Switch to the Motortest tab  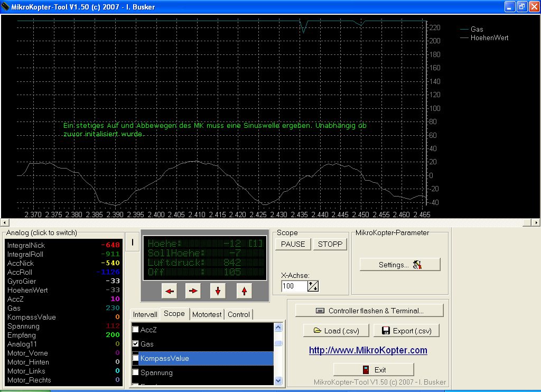coord(207,314)
